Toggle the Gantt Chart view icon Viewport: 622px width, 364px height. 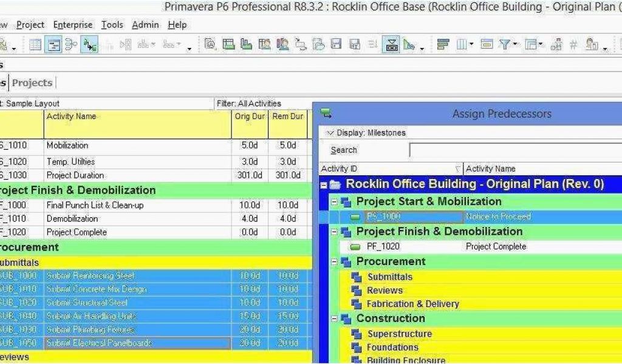(53, 44)
